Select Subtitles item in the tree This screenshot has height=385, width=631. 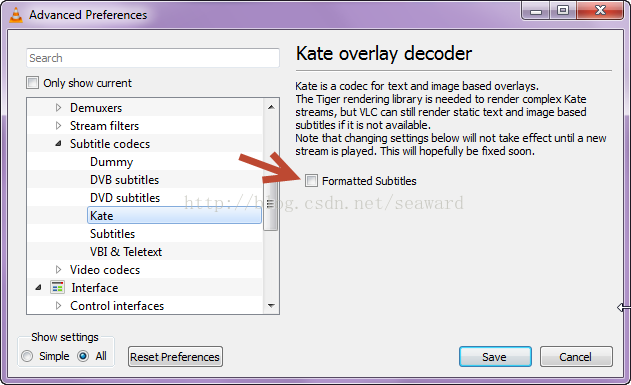112,234
